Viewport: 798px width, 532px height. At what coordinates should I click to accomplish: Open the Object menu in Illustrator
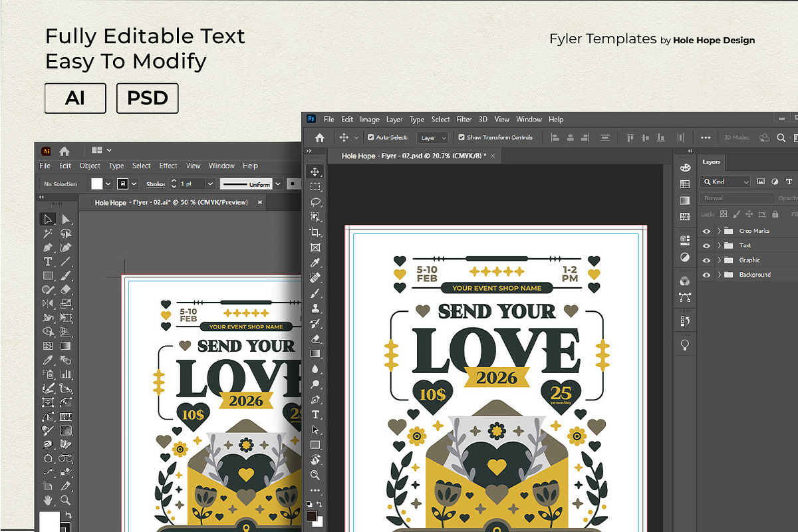[90, 166]
